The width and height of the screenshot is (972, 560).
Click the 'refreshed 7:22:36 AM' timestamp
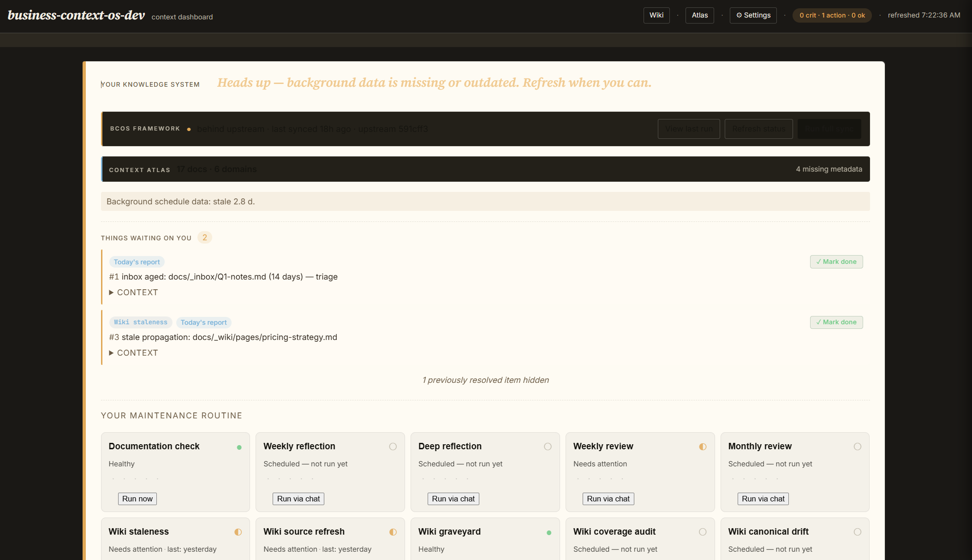[924, 15]
